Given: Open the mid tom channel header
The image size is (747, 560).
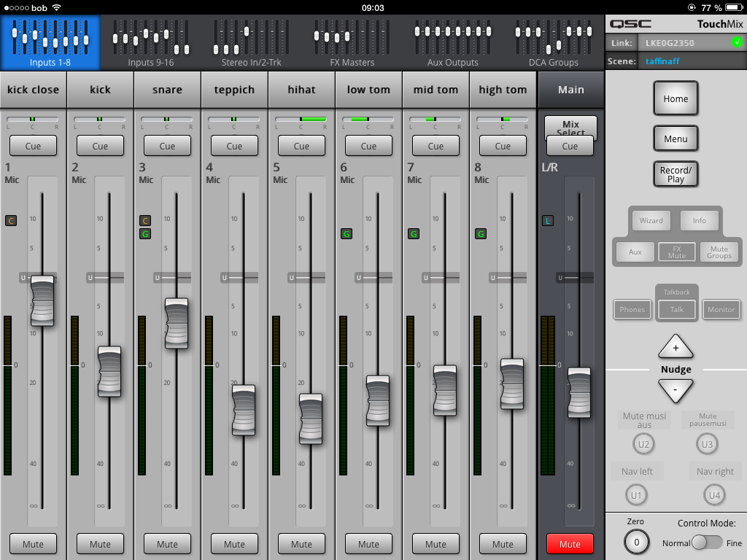Looking at the screenshot, I should click(x=436, y=90).
